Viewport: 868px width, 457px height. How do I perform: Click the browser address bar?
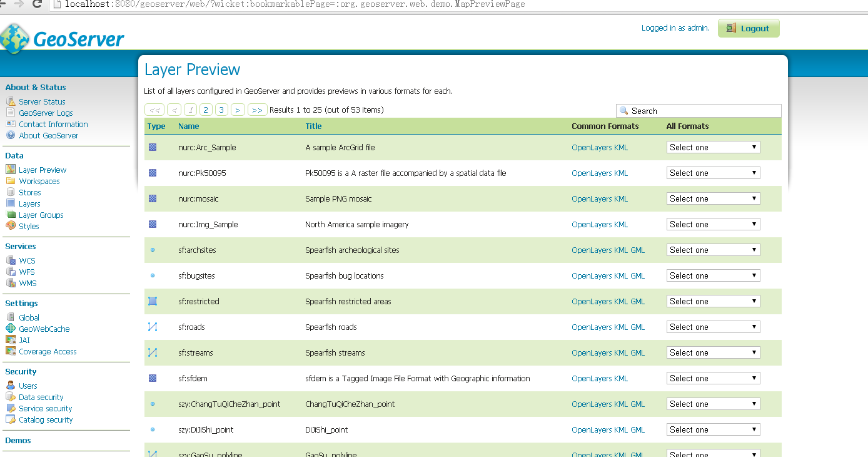459,4
